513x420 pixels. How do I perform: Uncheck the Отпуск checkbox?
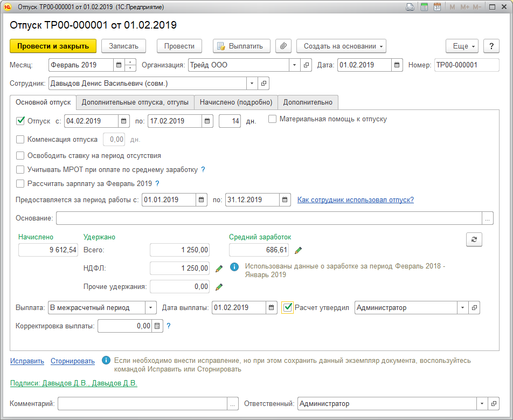(x=20, y=121)
